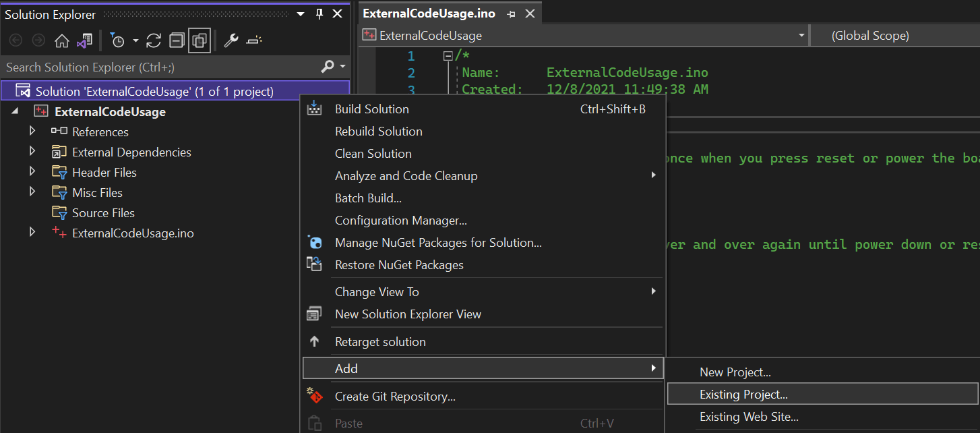Screen dimensions: 980x433
Task: Toggle the pin on ExternalCodeUsage.ino tab
Action: coord(512,13)
